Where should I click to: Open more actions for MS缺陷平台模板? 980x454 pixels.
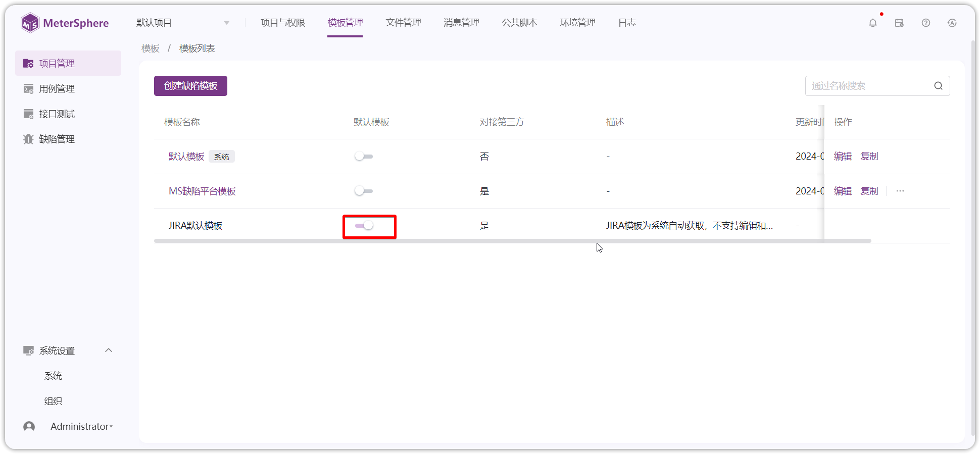click(900, 191)
